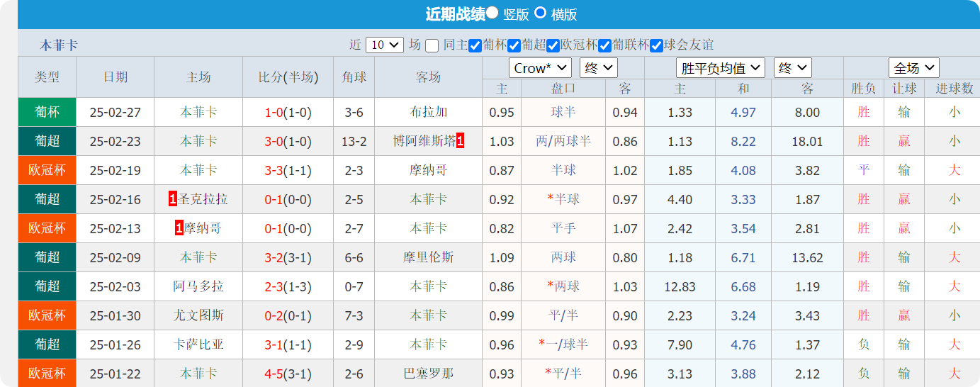Viewport: 980px width, 387px height.
Task: Open the 全场 dropdown
Action: click(x=913, y=68)
